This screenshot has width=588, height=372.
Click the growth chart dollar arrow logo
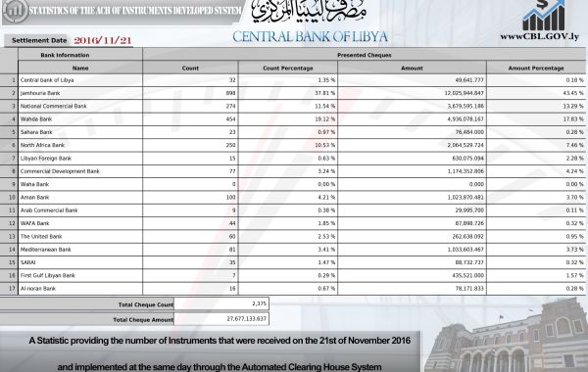click(x=544, y=16)
